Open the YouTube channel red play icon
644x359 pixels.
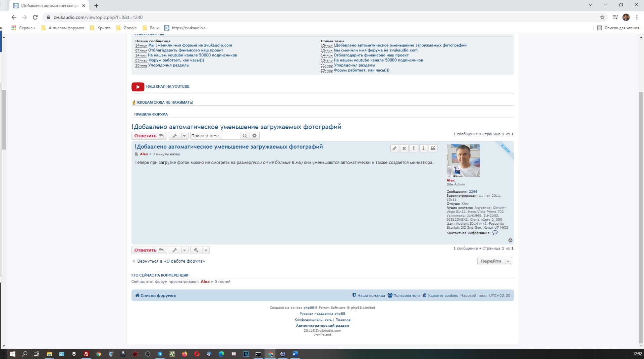click(x=138, y=87)
